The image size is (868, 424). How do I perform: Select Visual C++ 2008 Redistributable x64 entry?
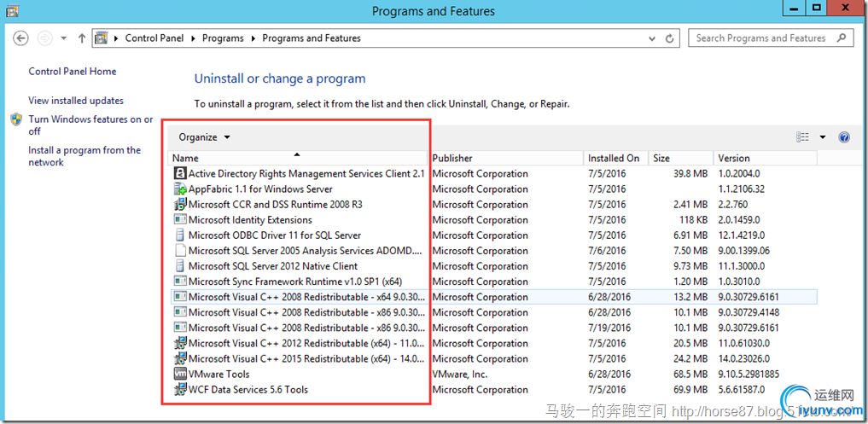click(307, 297)
